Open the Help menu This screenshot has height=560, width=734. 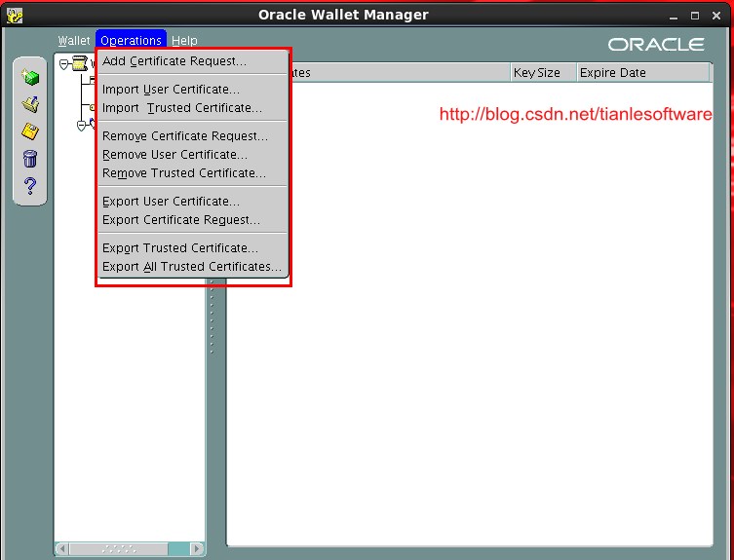click(x=184, y=41)
